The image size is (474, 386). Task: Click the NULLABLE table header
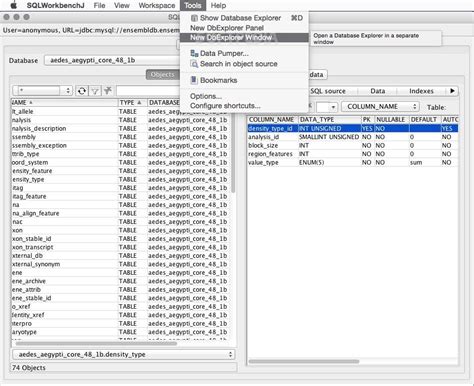[x=391, y=120]
